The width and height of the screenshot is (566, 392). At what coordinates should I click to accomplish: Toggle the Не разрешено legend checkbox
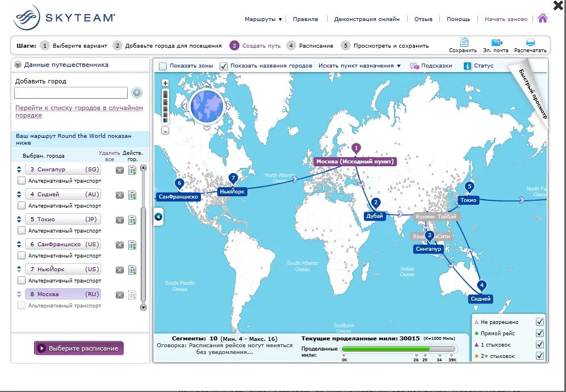tap(540, 322)
